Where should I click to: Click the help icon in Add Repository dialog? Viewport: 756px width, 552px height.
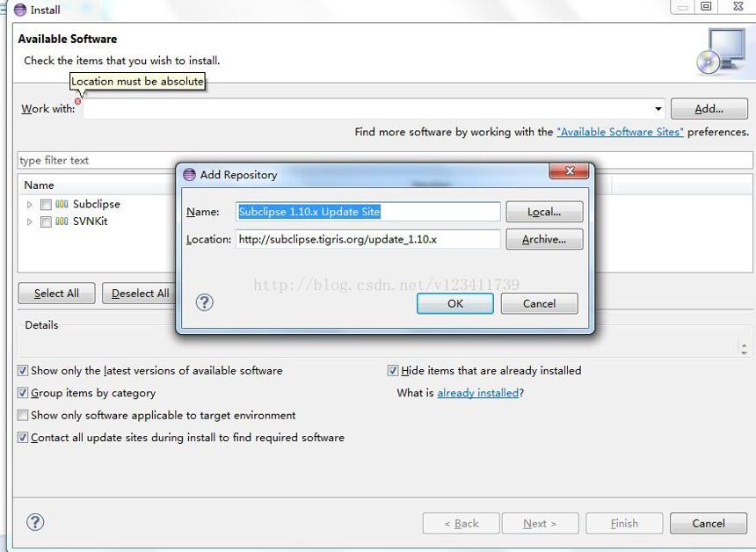tap(205, 302)
